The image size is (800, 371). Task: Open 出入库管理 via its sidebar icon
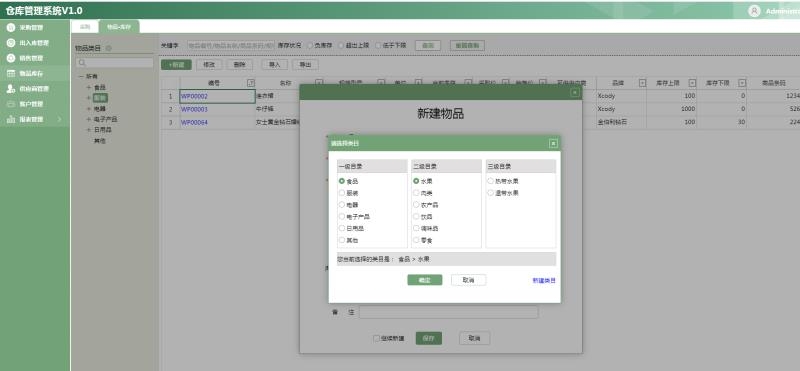click(x=11, y=43)
